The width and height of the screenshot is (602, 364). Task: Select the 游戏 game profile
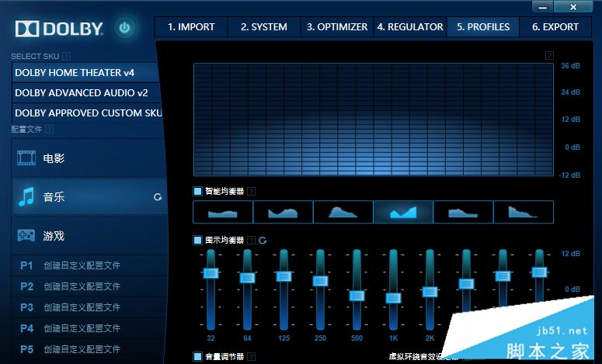pyautogui.click(x=89, y=235)
